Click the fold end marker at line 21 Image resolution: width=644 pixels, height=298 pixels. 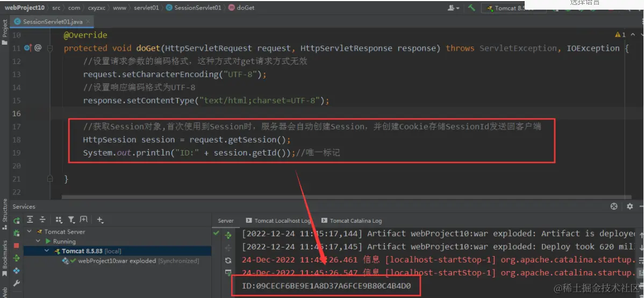(50, 179)
